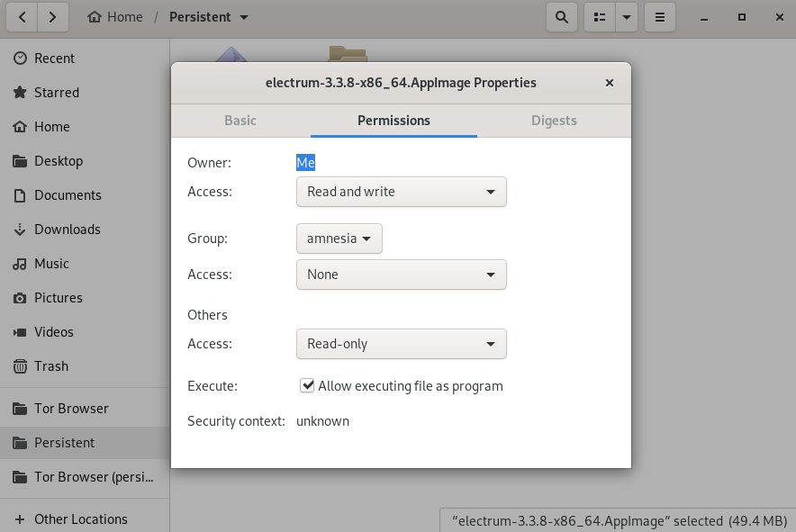This screenshot has width=796, height=532.
Task: Open owner Access dropdown showing Read and write
Action: tap(401, 192)
